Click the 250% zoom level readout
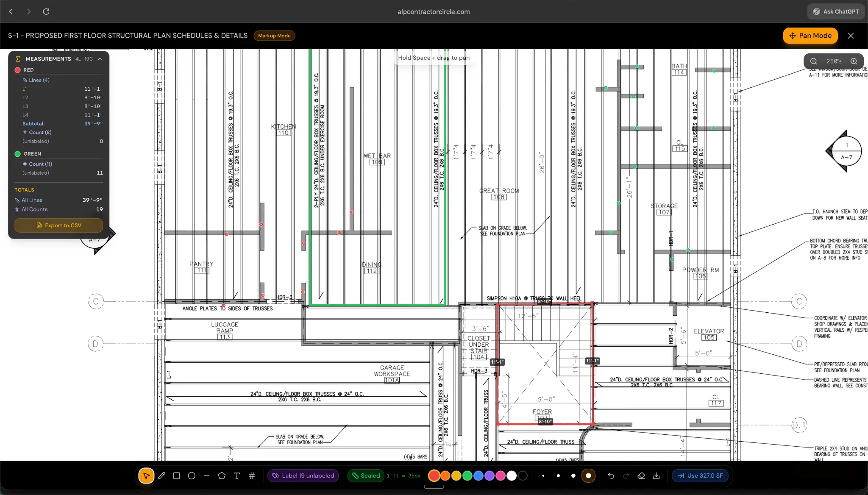868x495 pixels. point(834,61)
